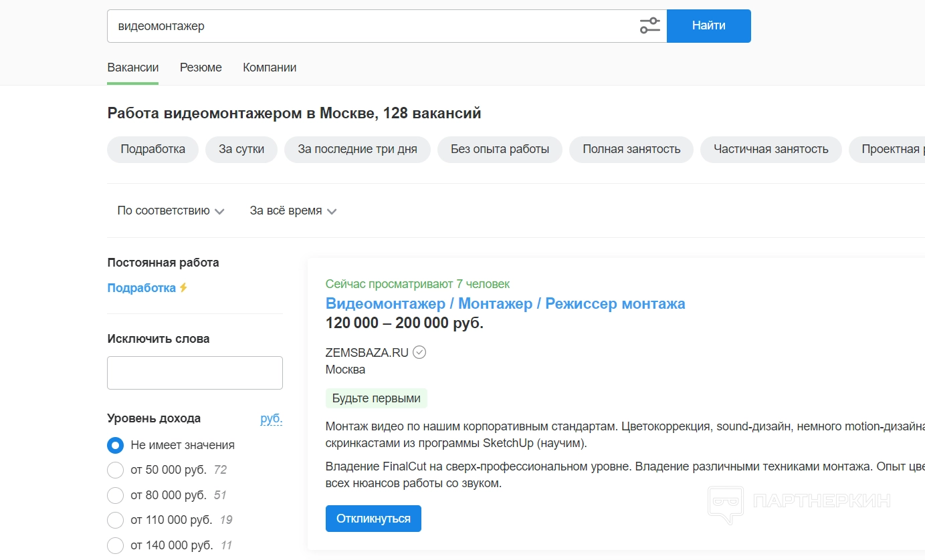925x560 pixels.
Task: Open advanced search filters icon
Action: coord(649,26)
